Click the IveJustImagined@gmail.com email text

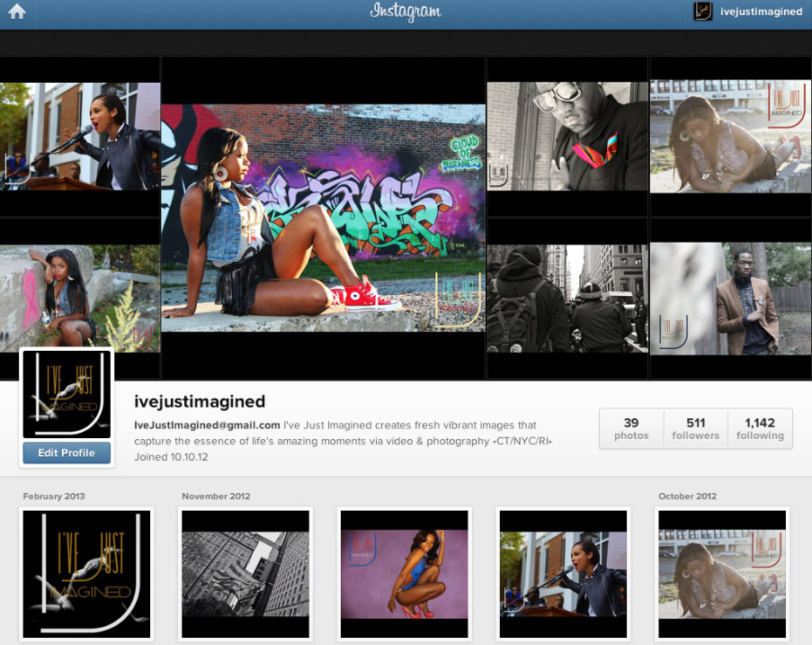tap(207, 426)
